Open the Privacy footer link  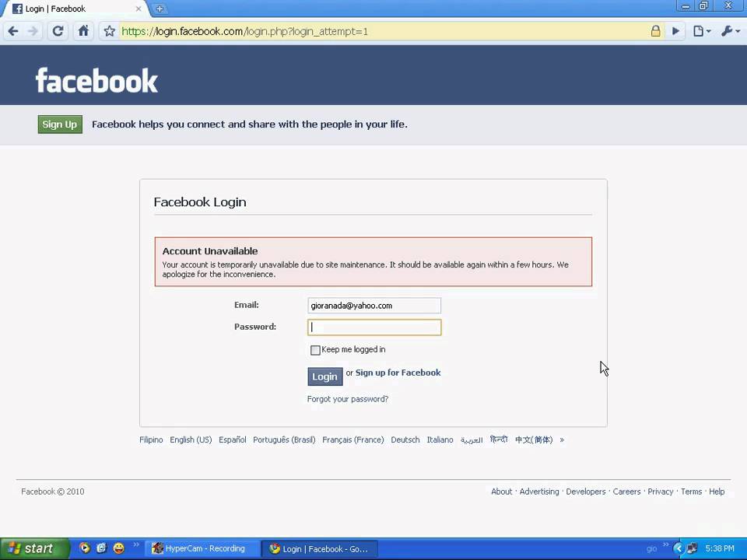661,492
